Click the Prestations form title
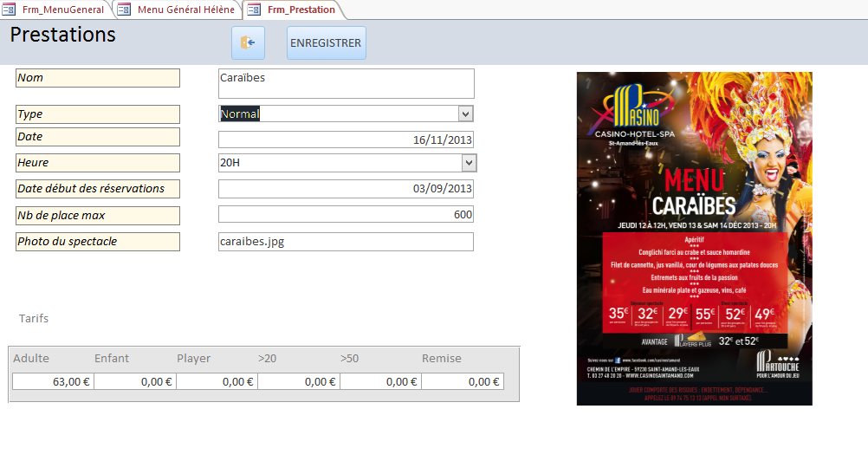The width and height of the screenshot is (868, 461). tap(62, 35)
